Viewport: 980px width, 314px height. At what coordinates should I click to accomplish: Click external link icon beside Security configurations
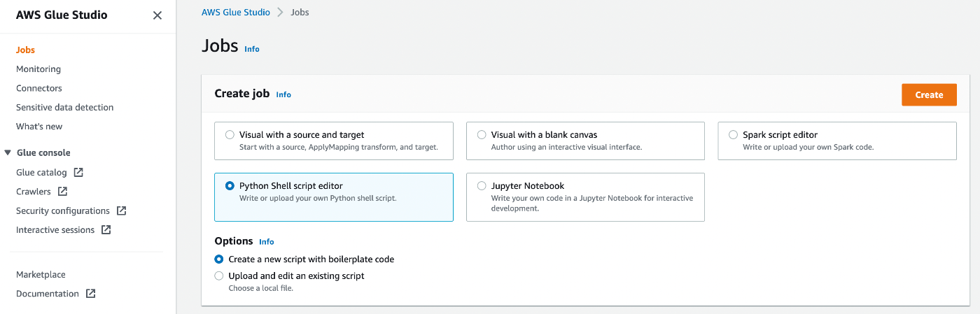pos(121,210)
